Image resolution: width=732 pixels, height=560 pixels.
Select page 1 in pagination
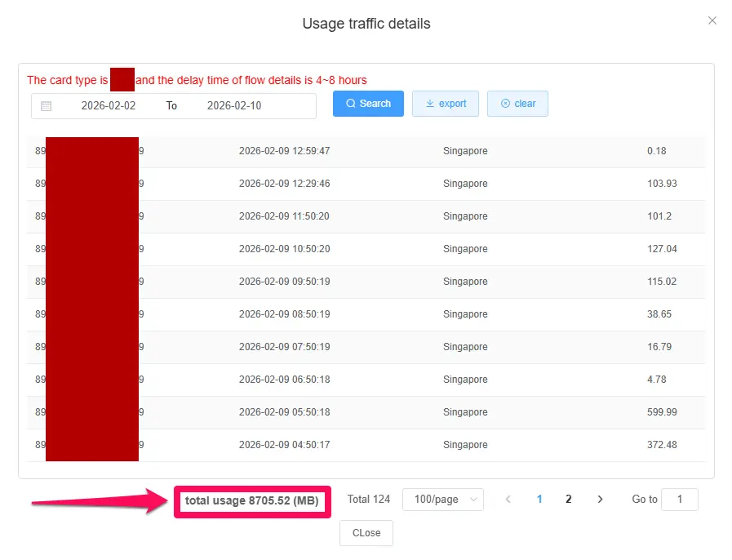tap(539, 500)
